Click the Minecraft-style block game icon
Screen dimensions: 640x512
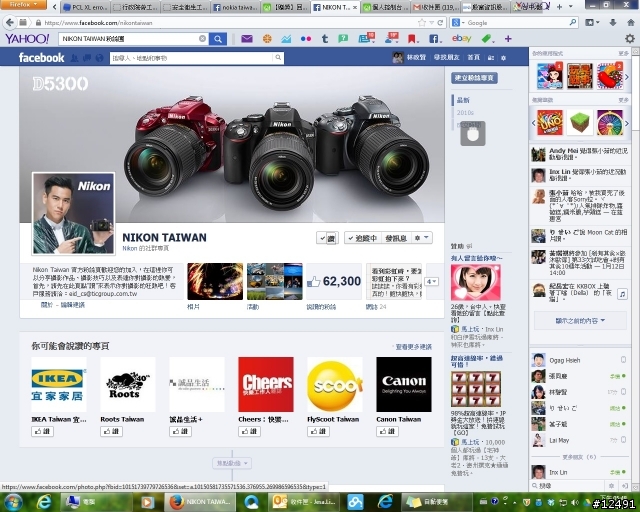tap(580, 122)
